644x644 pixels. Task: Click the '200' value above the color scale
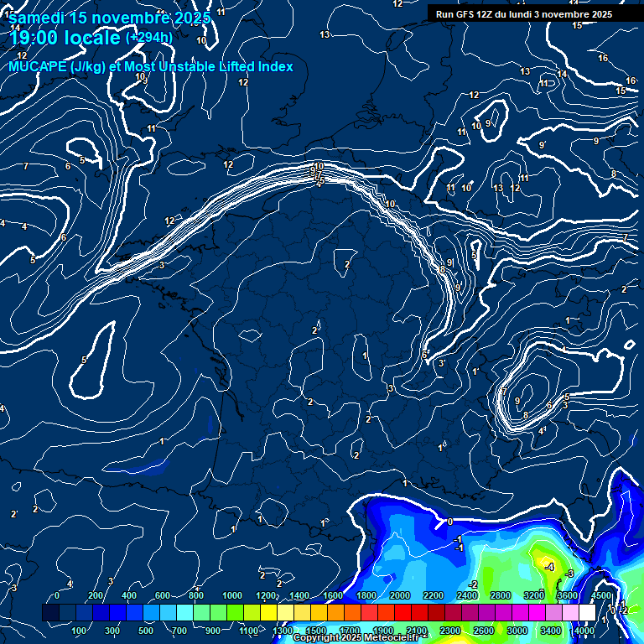pos(96,595)
